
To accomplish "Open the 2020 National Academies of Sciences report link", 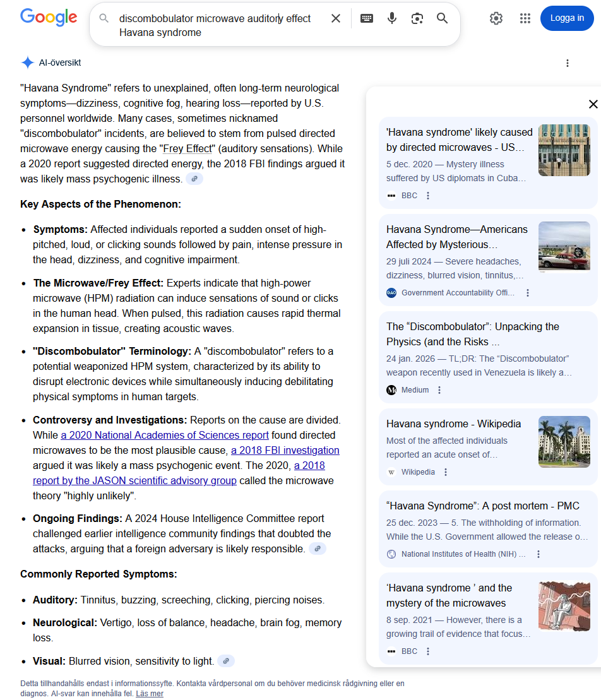I will [x=165, y=436].
